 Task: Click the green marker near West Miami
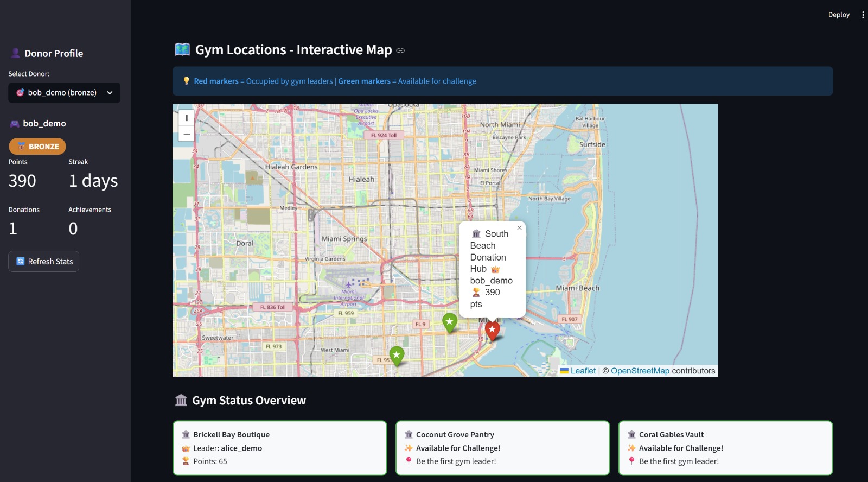point(397,356)
